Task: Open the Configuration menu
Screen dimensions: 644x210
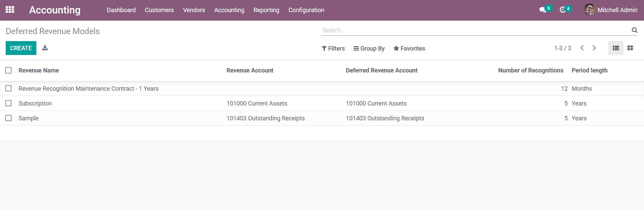Action: (x=306, y=10)
